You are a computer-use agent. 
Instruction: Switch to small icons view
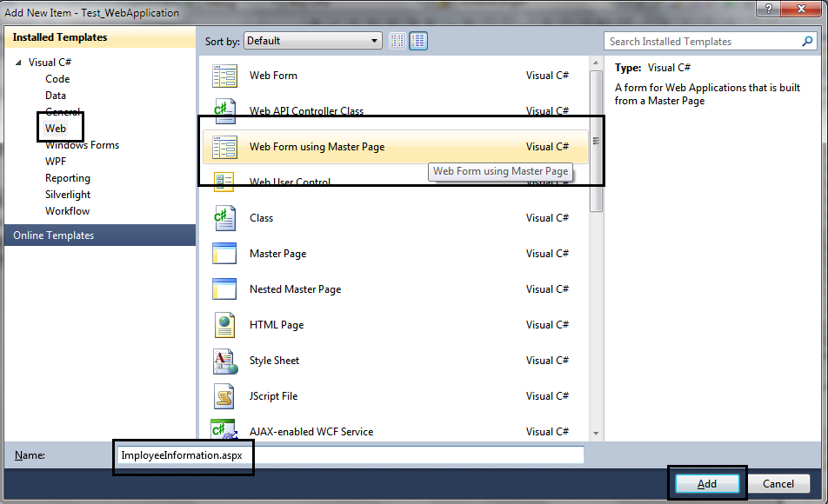click(397, 40)
